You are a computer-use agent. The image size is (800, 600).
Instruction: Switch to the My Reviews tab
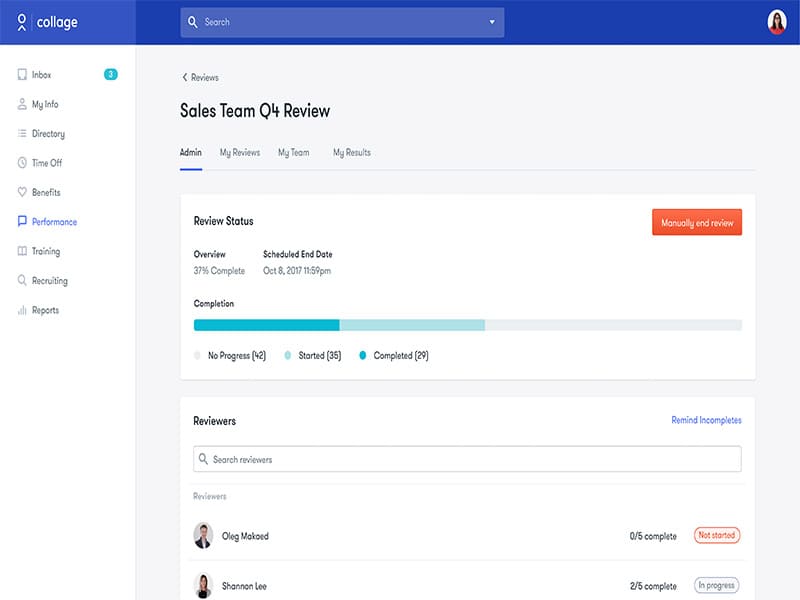pos(240,153)
